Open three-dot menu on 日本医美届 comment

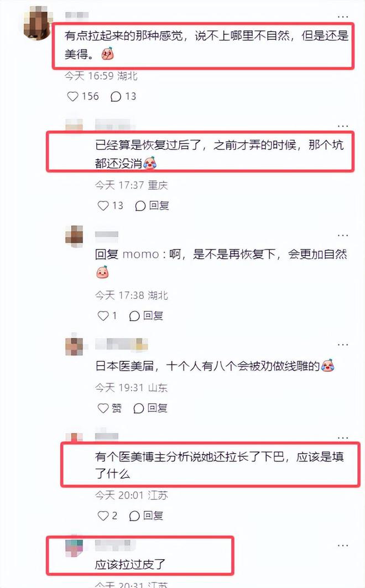(343, 345)
